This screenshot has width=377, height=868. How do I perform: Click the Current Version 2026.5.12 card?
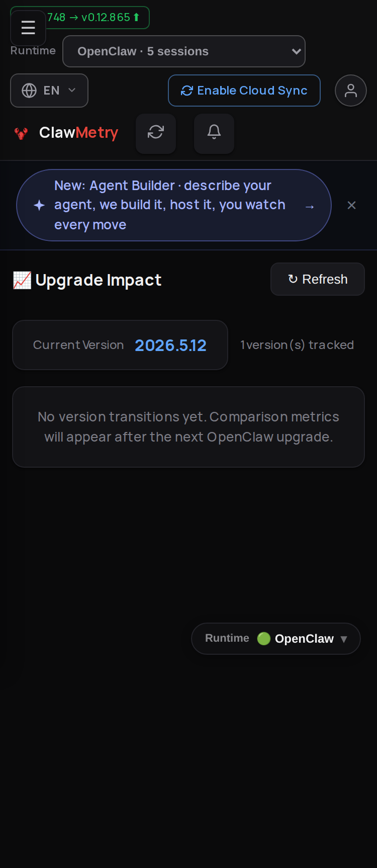120,345
